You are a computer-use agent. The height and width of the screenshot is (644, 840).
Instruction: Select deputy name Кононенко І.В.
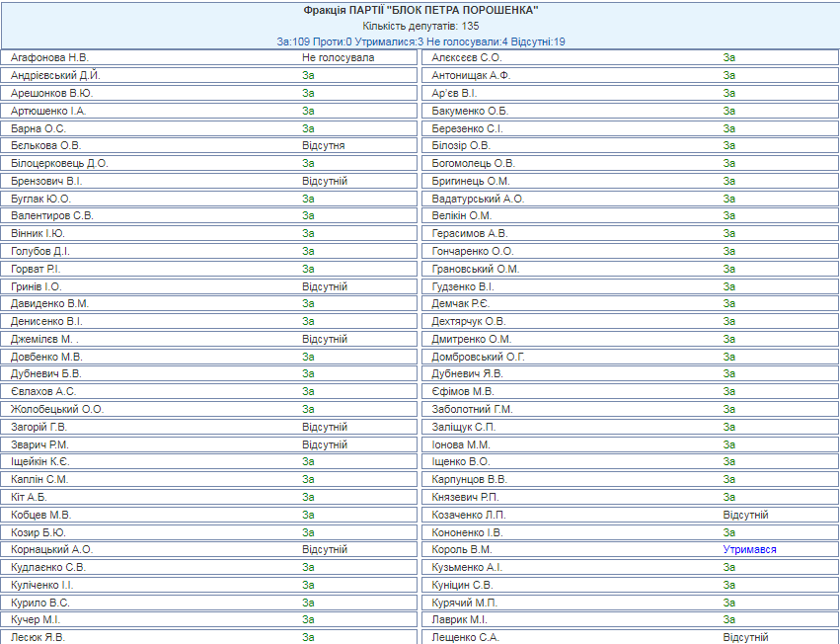point(467,532)
